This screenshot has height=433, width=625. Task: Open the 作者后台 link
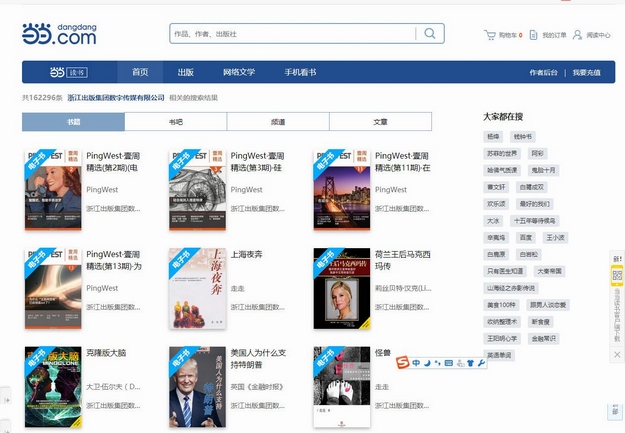click(x=544, y=72)
